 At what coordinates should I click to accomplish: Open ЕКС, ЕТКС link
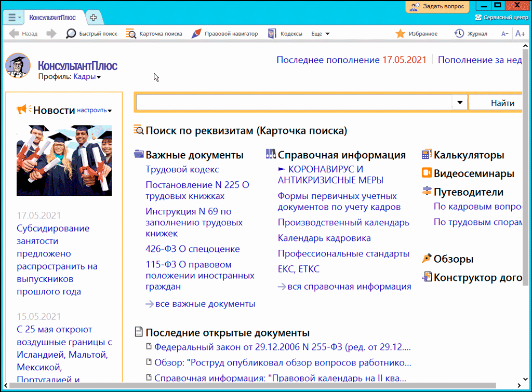[299, 269]
